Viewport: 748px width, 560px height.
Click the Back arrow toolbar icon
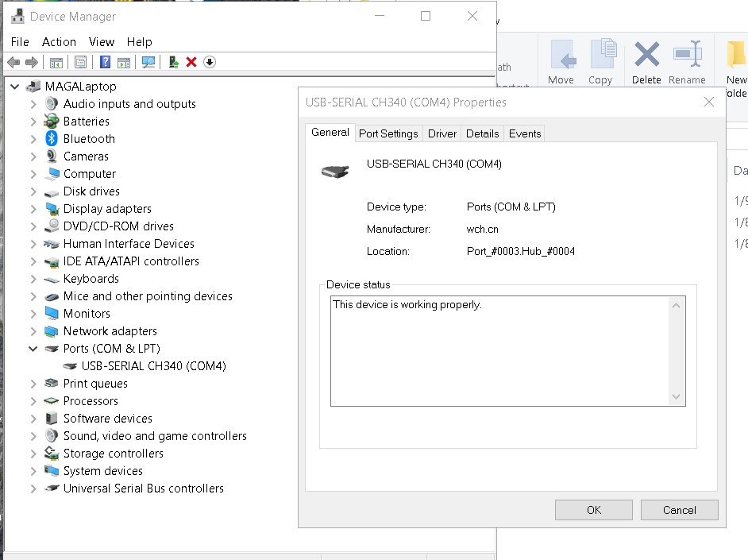[x=13, y=62]
